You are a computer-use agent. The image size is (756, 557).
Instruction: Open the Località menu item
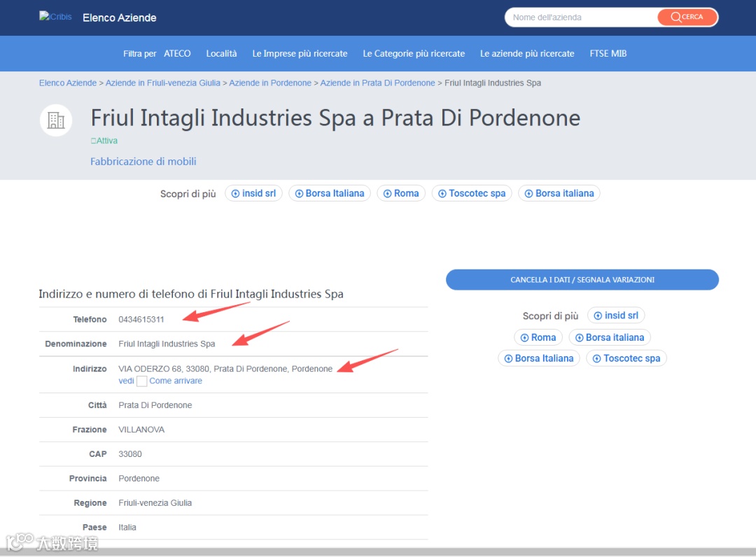coord(221,53)
